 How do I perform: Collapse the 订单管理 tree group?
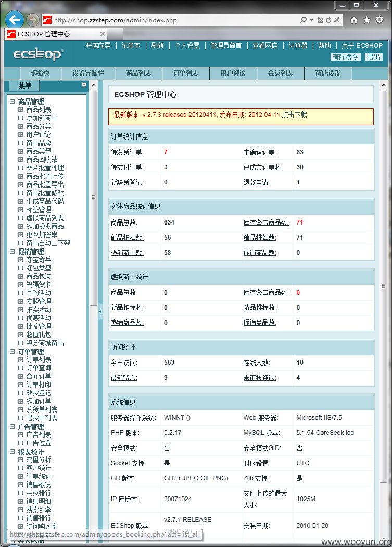(x=12, y=352)
